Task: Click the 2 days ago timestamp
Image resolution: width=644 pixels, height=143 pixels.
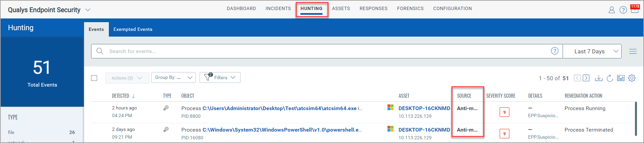Action: [123, 129]
